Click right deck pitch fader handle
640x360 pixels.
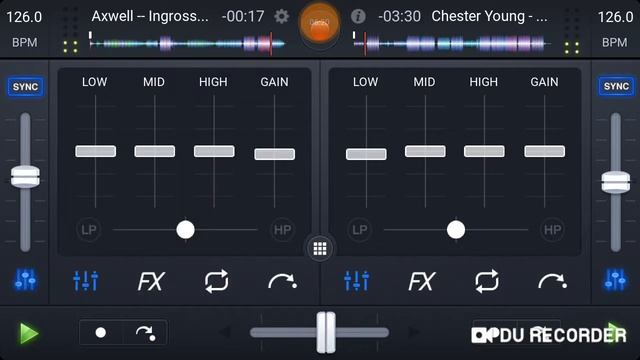point(616,182)
